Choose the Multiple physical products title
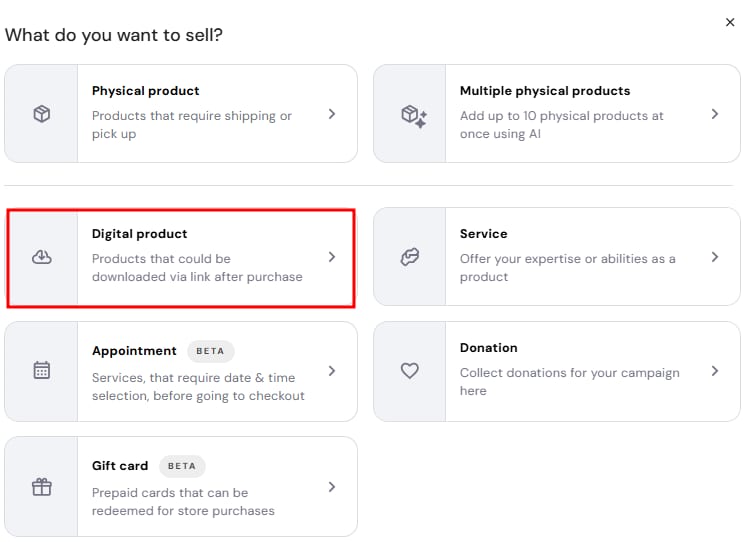748x542 pixels. (545, 91)
